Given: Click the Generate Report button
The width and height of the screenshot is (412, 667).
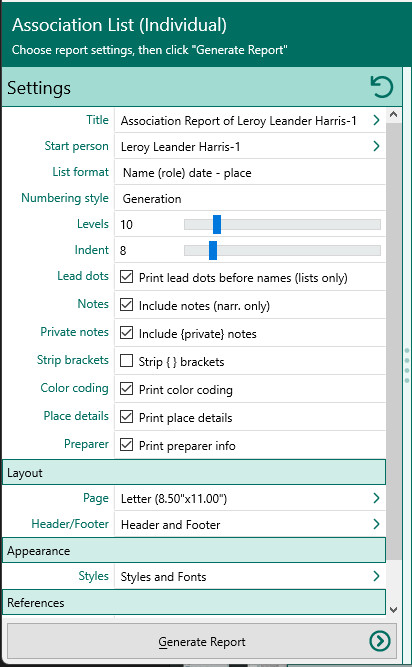Looking at the screenshot, I should click(x=202, y=641).
